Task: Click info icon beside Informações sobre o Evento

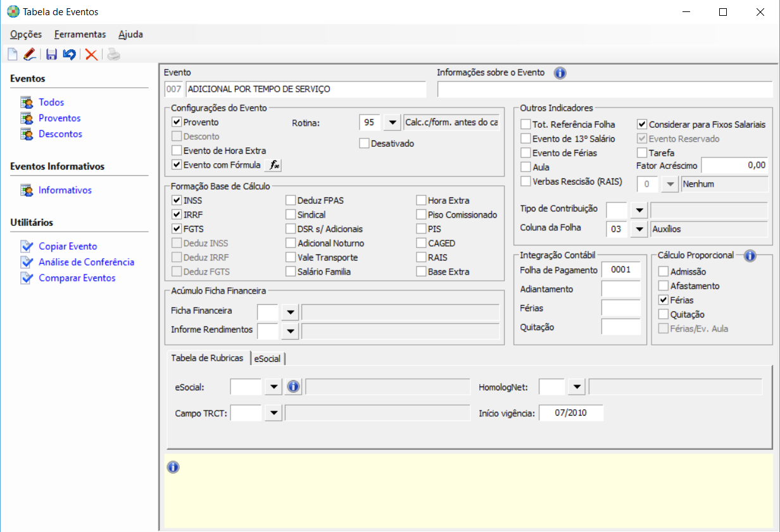Action: pyautogui.click(x=560, y=73)
